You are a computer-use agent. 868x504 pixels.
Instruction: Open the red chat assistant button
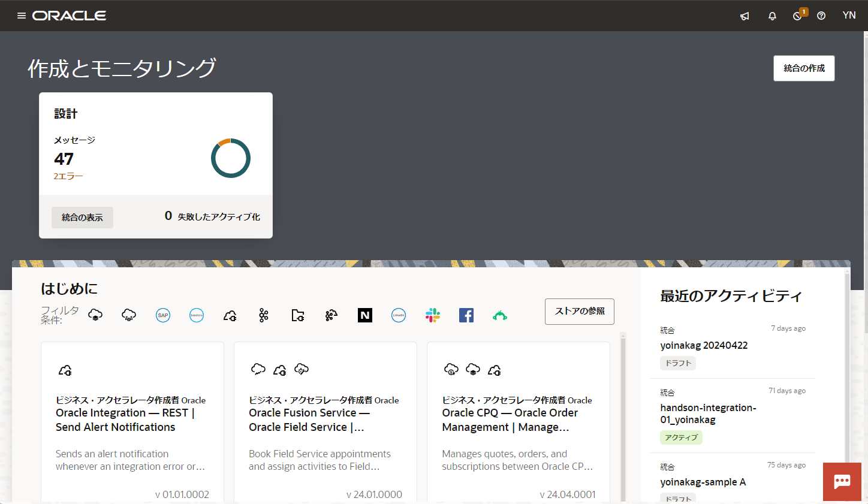pyautogui.click(x=842, y=481)
